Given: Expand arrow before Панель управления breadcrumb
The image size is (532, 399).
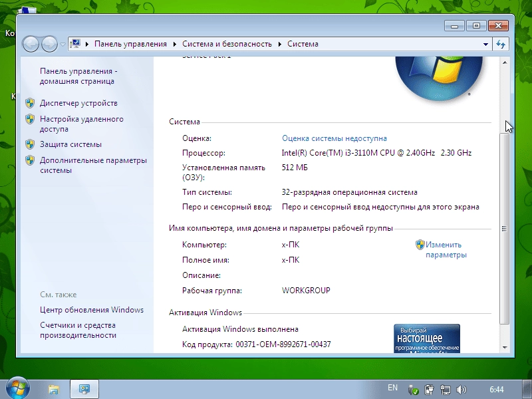Looking at the screenshot, I should 87,44.
